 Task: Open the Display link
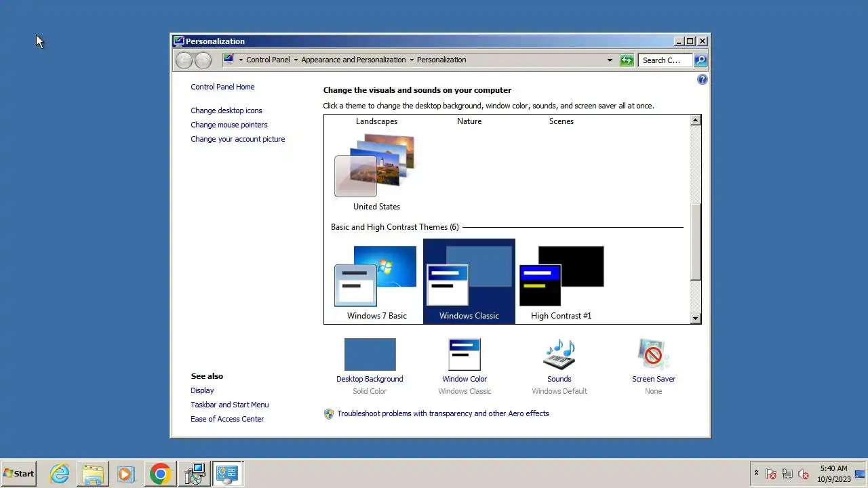point(202,390)
